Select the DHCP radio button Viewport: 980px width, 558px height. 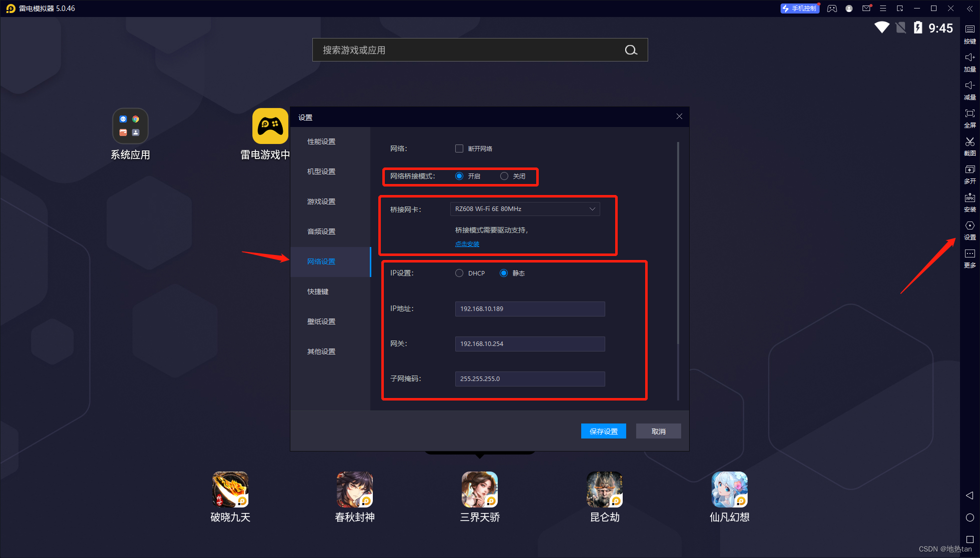tap(459, 273)
